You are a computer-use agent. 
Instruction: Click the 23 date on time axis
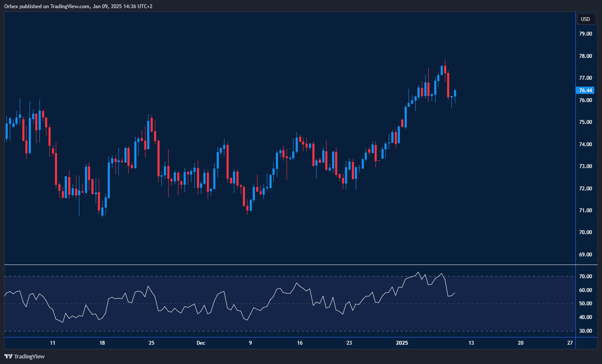point(349,343)
